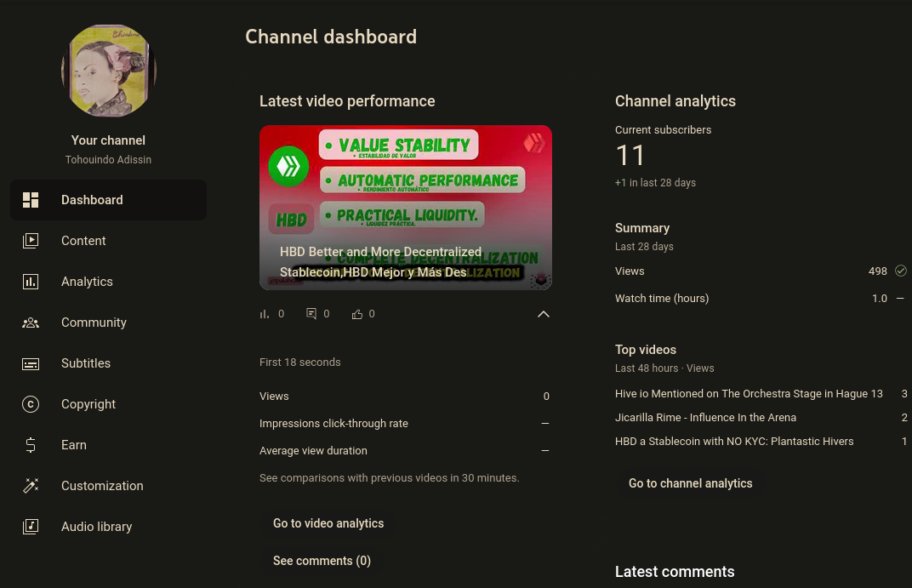Open the Subtitles menu label
Image resolution: width=912 pixels, height=588 pixels.
tap(85, 363)
